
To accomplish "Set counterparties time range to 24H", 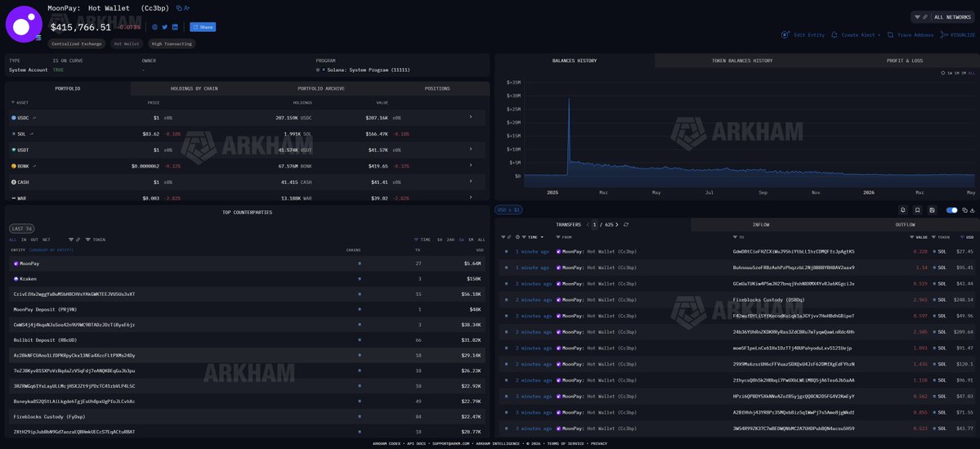I will click(x=450, y=240).
